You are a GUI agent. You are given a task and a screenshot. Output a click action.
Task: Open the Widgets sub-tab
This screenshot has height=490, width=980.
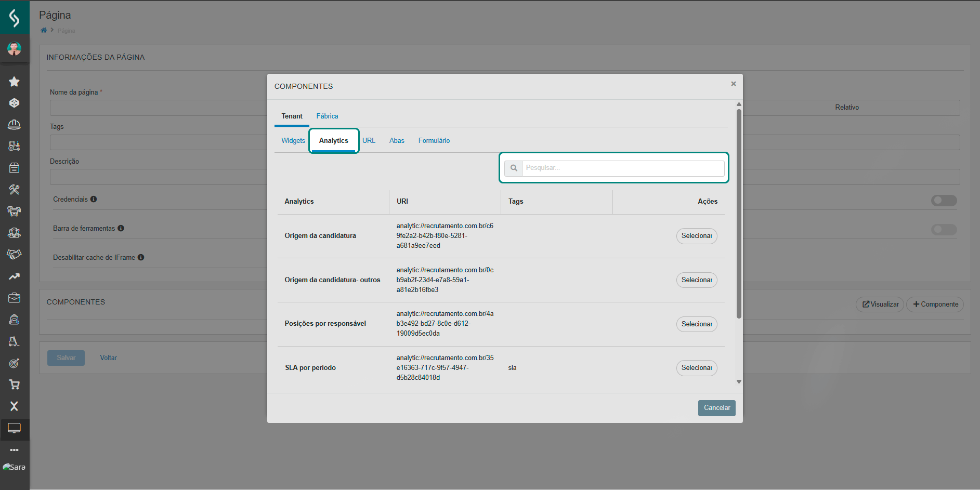pos(293,141)
